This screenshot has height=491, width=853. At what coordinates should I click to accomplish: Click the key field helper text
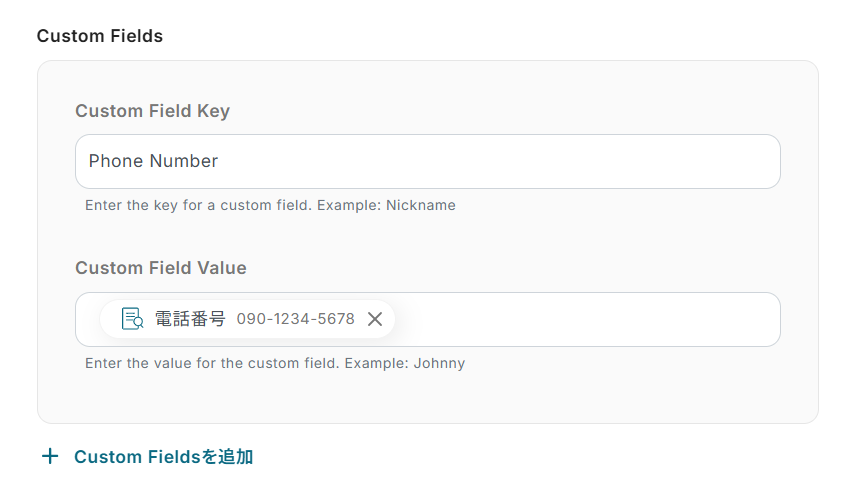point(270,205)
